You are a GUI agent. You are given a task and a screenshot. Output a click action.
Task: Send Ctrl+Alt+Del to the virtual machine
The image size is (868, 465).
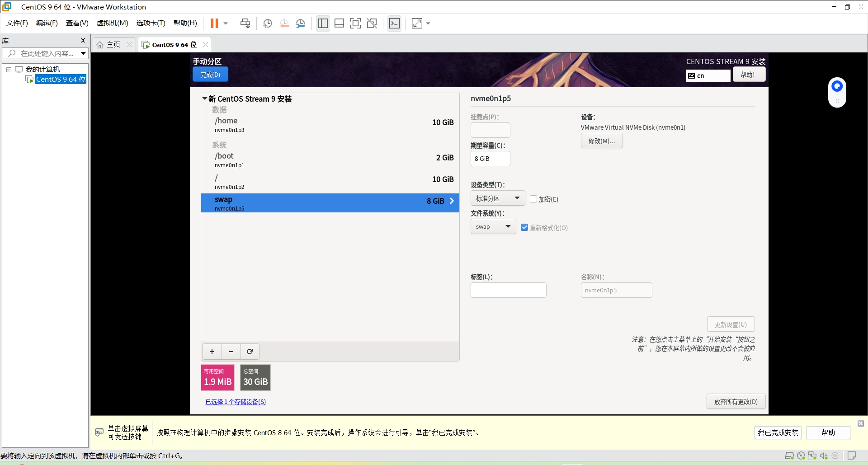click(x=245, y=23)
